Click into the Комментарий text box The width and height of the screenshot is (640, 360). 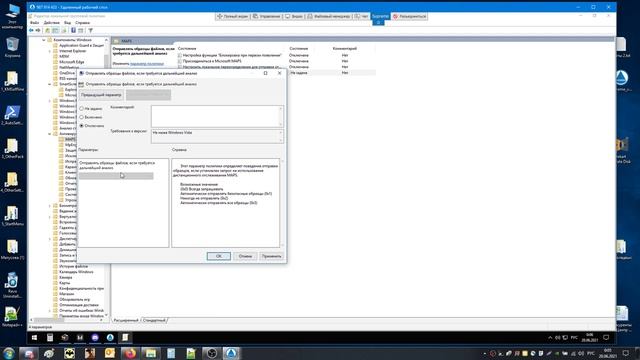coord(217,116)
